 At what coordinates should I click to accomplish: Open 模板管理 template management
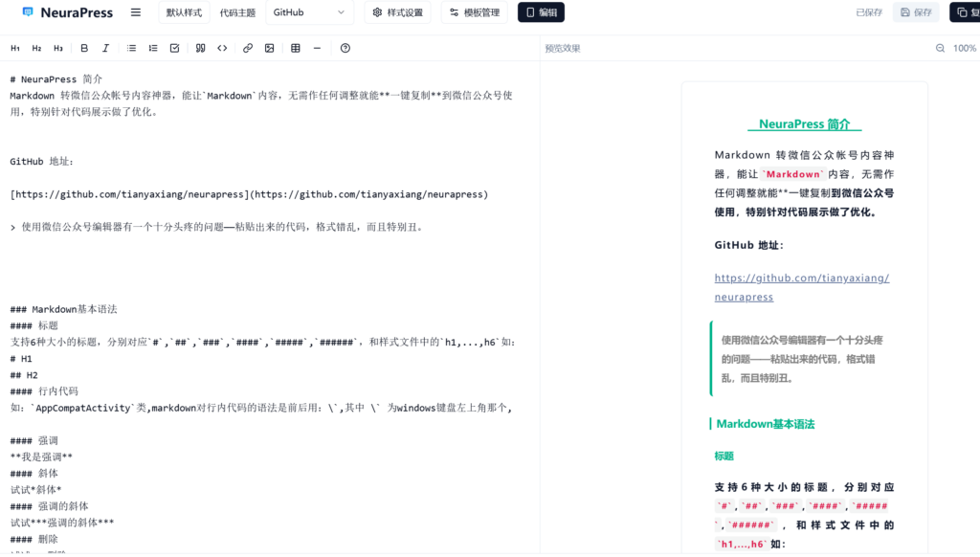(475, 12)
